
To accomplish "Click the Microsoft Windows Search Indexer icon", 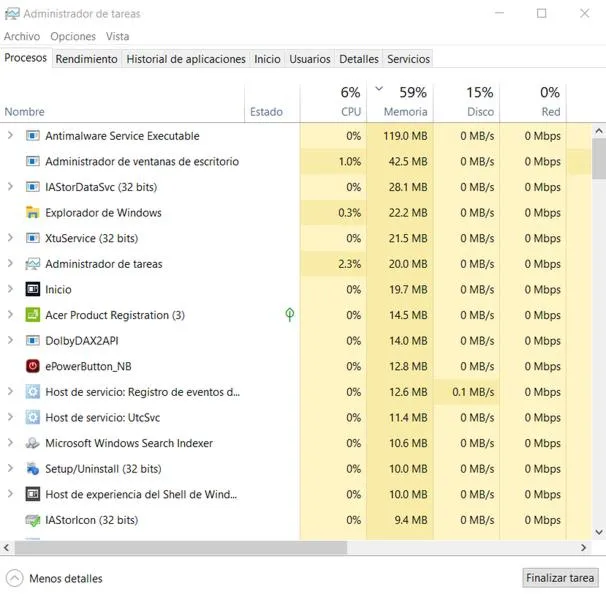I will click(32, 443).
